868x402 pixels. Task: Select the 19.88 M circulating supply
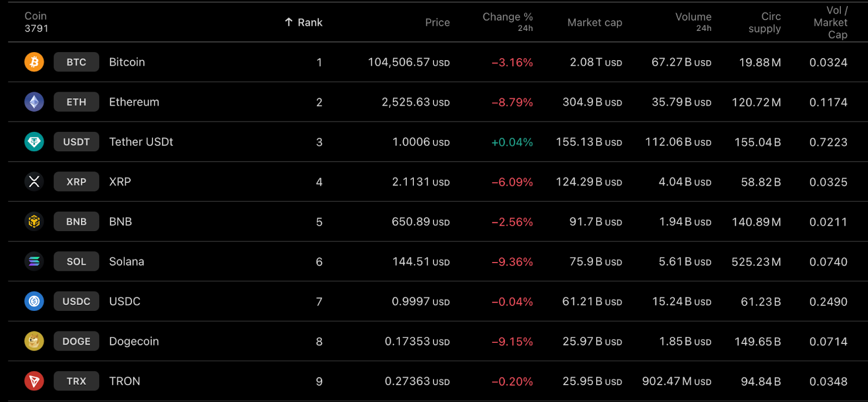tap(760, 62)
